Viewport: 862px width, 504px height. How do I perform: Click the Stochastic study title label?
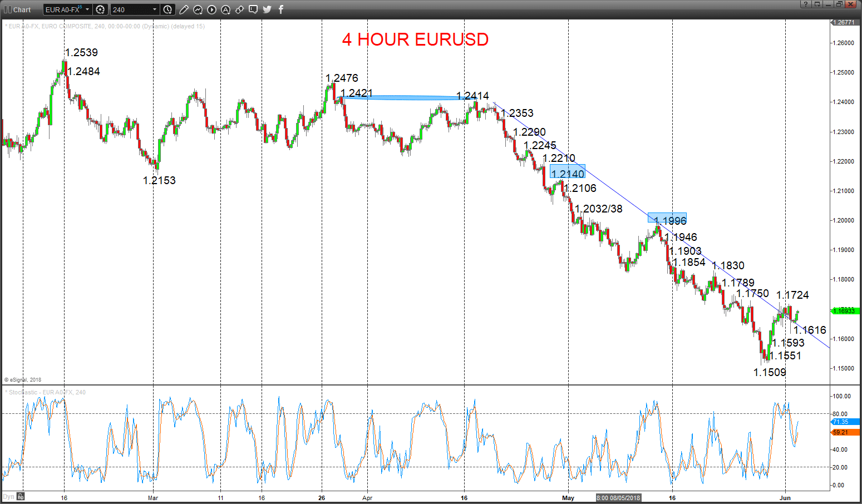[46, 392]
